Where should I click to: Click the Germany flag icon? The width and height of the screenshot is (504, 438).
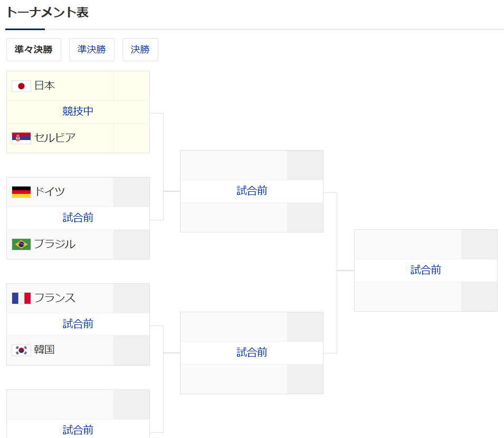(21, 192)
